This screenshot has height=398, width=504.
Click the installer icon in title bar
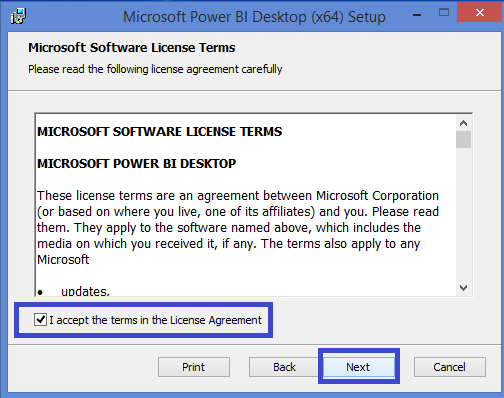tap(18, 16)
